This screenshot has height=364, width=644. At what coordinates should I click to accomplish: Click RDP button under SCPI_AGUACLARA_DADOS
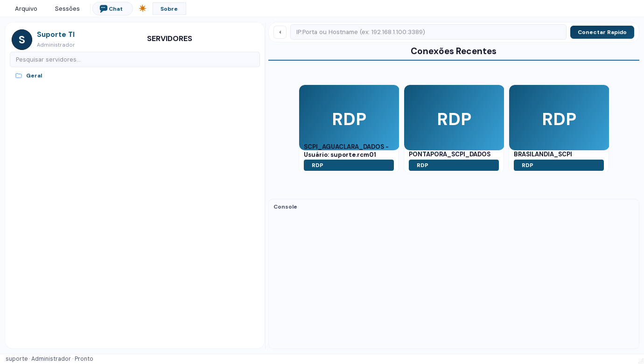point(349,165)
